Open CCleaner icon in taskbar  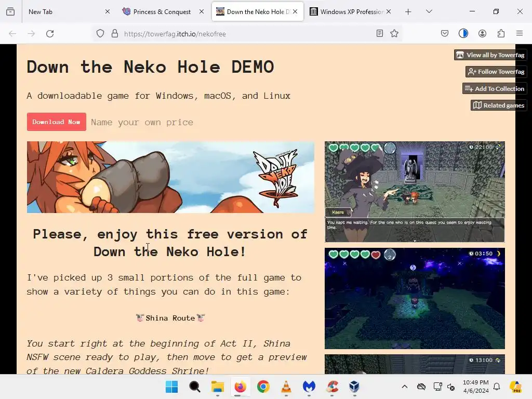(332, 387)
